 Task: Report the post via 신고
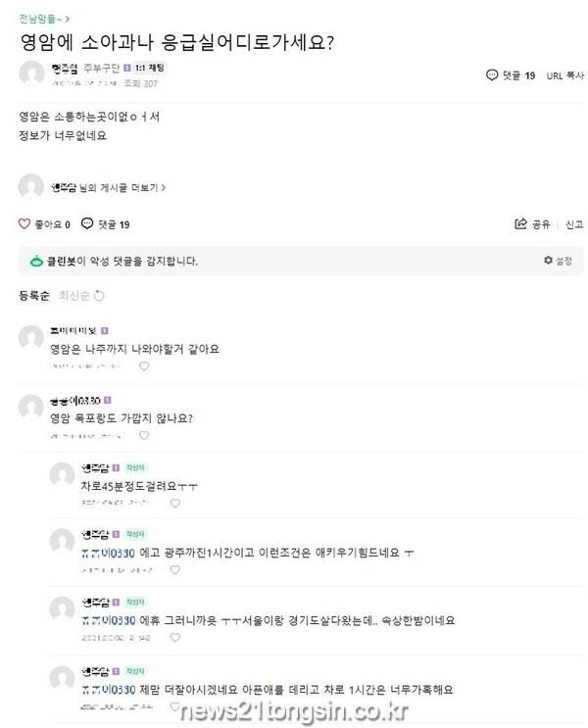[x=574, y=224]
